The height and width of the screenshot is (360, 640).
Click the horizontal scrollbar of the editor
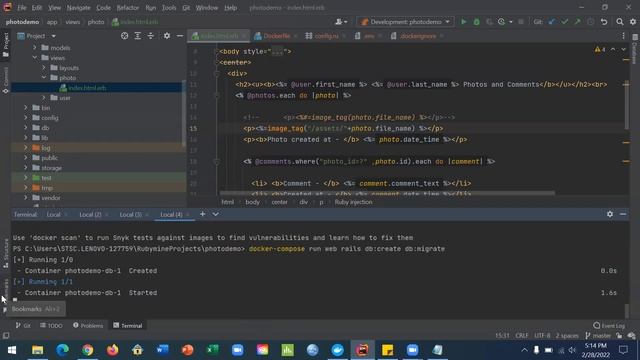[387, 193]
